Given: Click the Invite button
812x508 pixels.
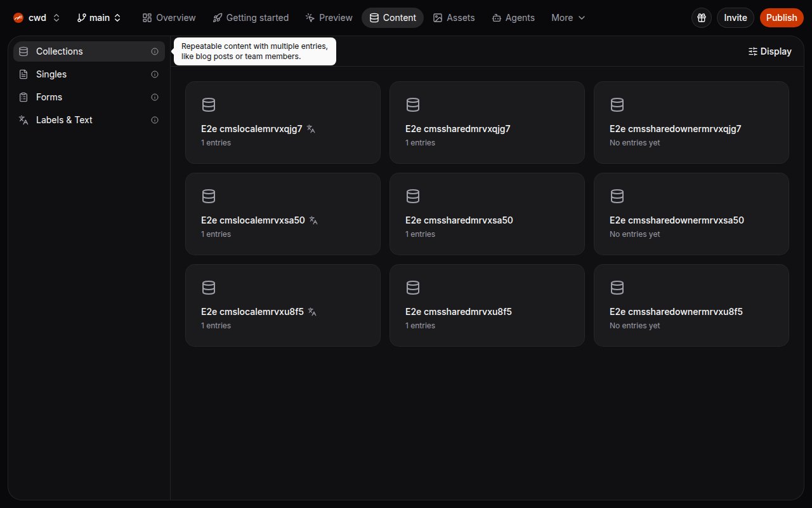Looking at the screenshot, I should tap(735, 18).
